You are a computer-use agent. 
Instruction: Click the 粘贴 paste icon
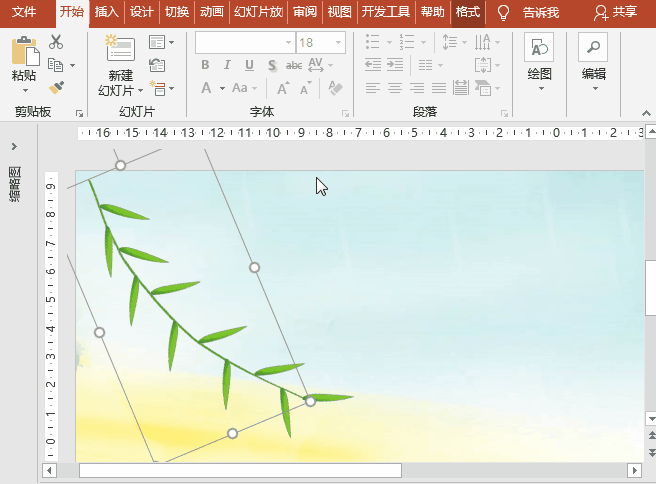25,51
